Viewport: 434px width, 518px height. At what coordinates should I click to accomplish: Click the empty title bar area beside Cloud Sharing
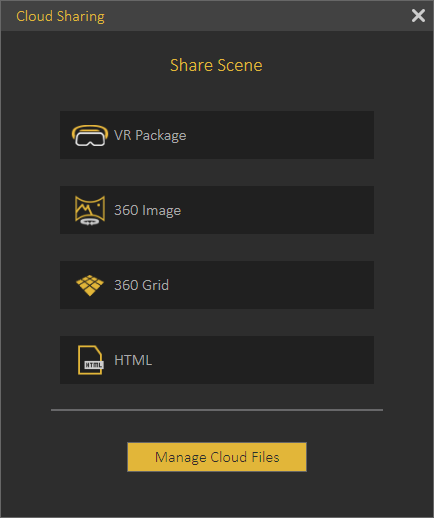(257, 16)
